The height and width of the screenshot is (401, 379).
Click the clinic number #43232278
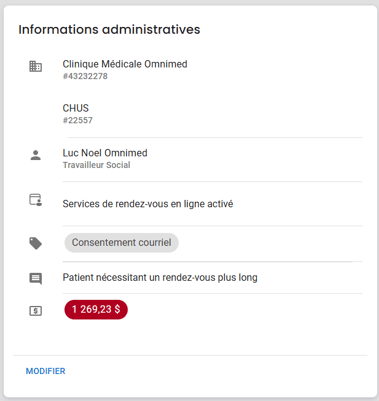pos(85,76)
